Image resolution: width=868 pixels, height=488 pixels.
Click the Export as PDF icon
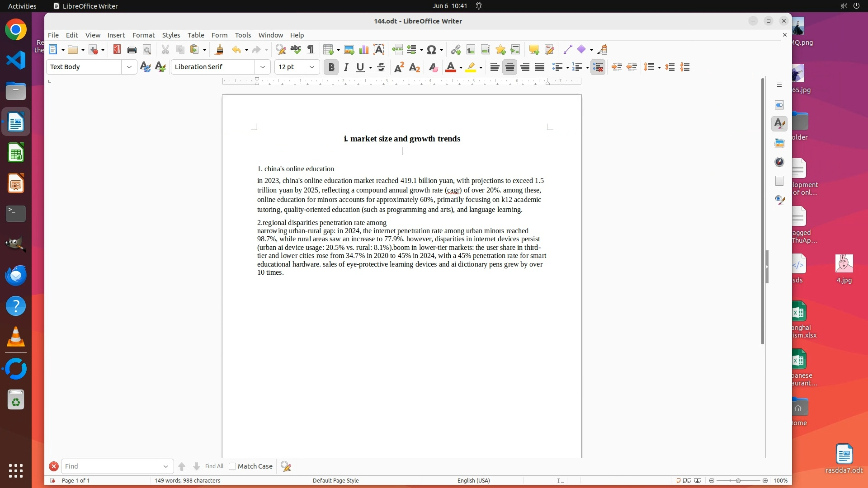(x=117, y=50)
